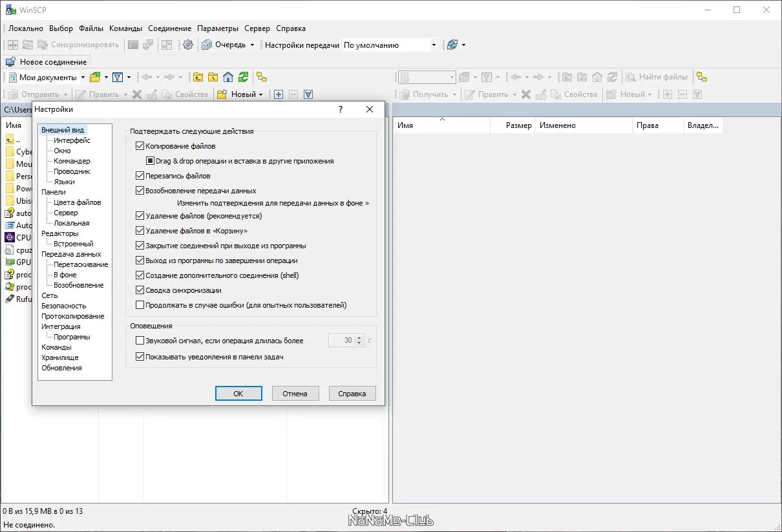Click the OK button

tap(238, 393)
